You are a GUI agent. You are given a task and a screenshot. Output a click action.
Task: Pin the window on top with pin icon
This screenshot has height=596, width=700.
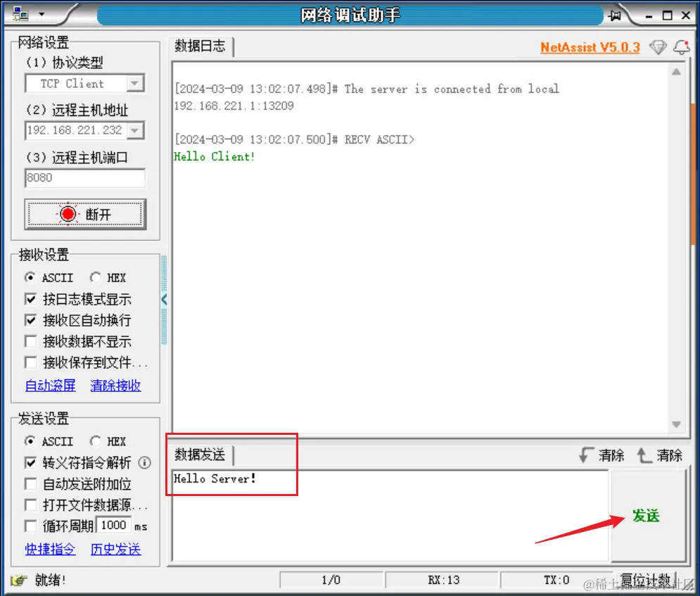pyautogui.click(x=615, y=15)
